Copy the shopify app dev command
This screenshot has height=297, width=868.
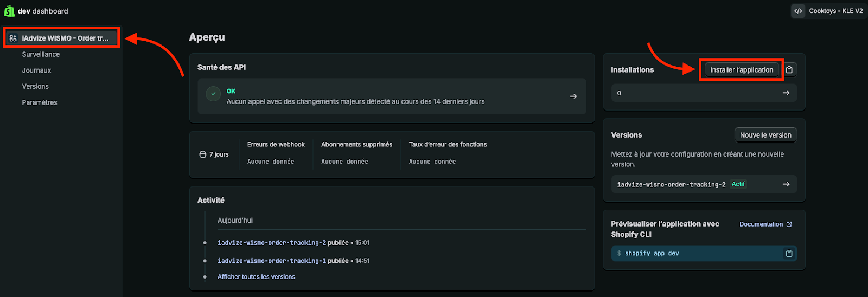(x=789, y=254)
